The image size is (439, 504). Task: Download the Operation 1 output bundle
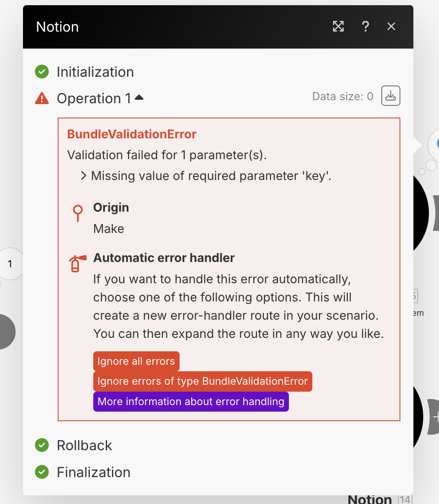[390, 96]
